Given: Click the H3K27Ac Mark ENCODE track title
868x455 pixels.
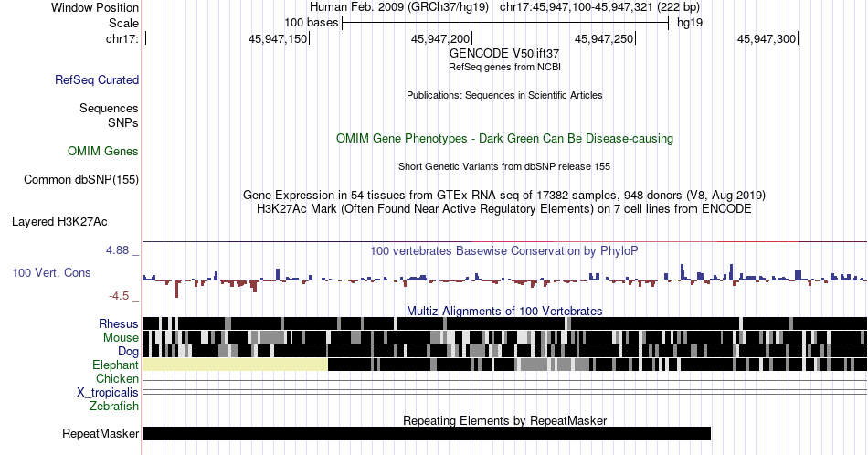Looking at the screenshot, I should [x=504, y=208].
